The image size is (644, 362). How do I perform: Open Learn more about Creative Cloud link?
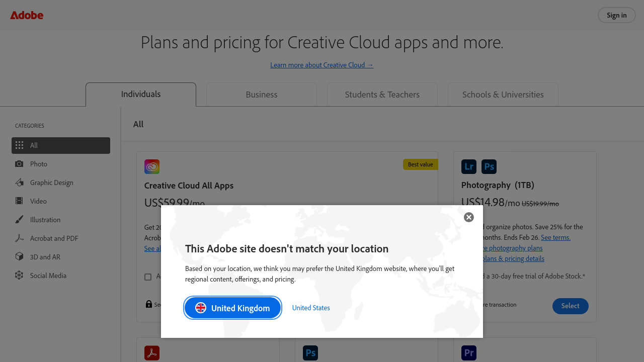point(321,65)
